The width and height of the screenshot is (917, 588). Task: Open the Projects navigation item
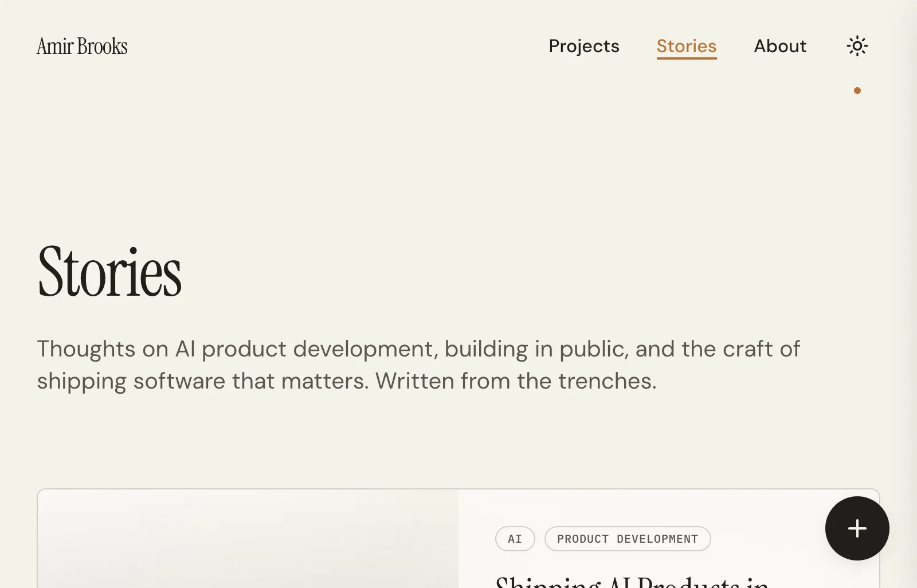[x=584, y=46]
